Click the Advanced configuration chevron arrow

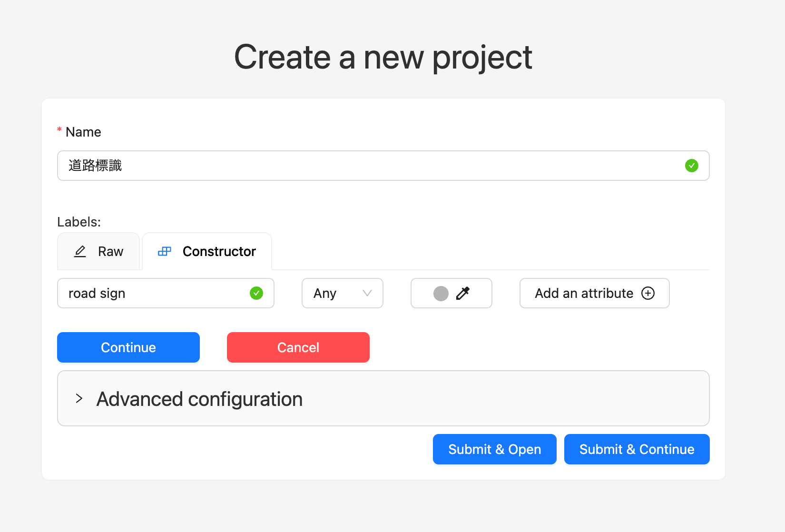tap(79, 399)
